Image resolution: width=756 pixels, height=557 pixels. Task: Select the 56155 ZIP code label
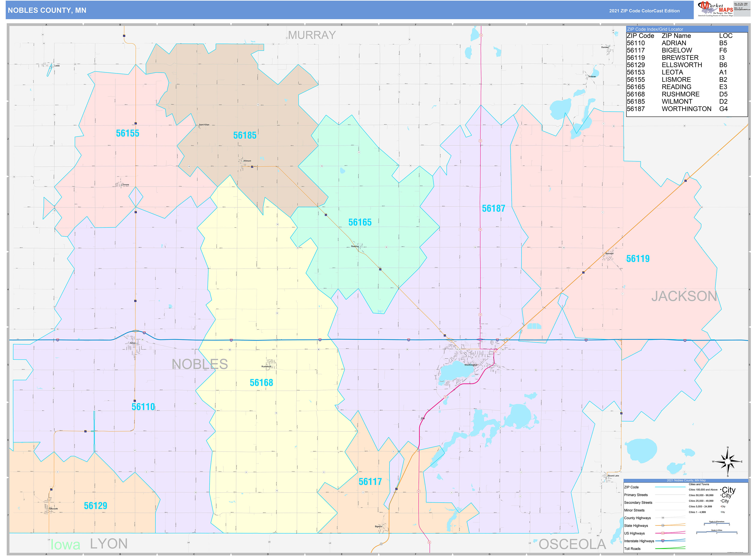127,133
